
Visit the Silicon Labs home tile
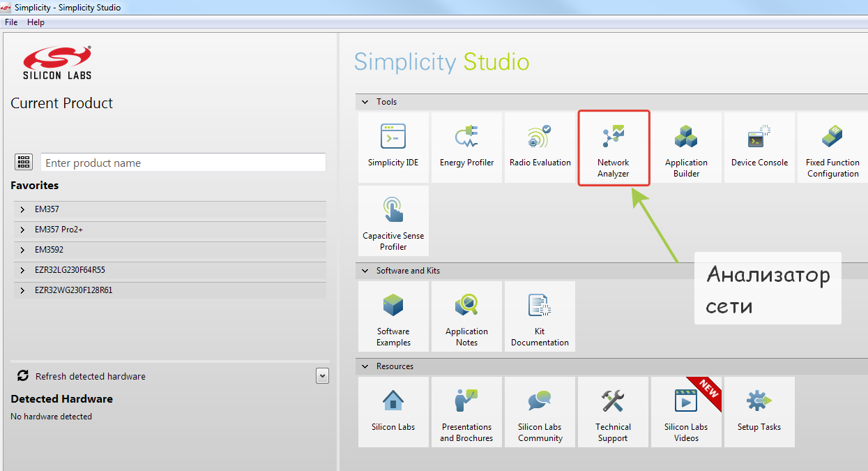tap(393, 412)
